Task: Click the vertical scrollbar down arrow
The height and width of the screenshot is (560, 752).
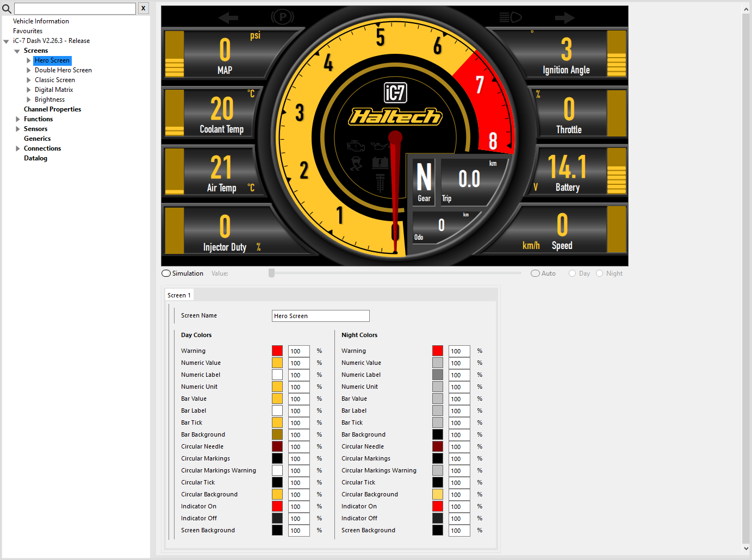Action: pyautogui.click(x=746, y=549)
